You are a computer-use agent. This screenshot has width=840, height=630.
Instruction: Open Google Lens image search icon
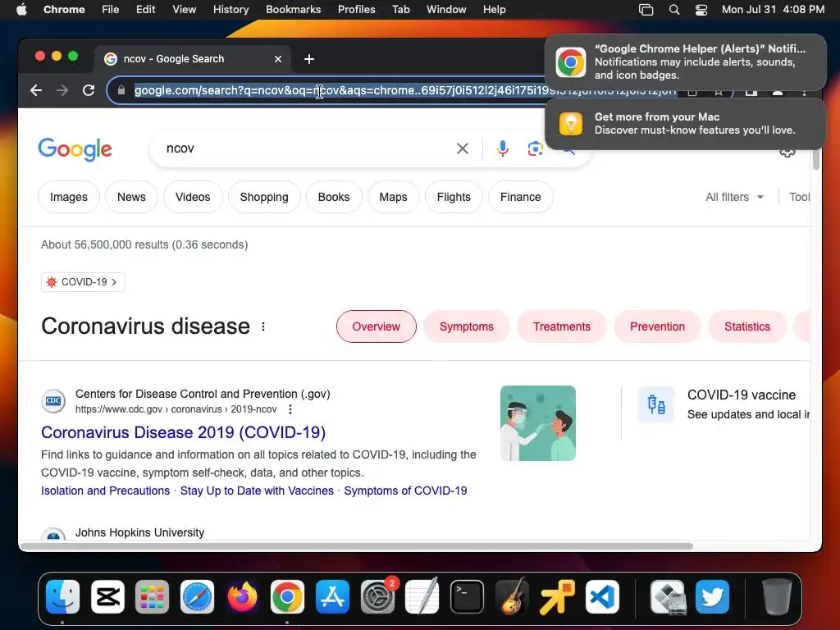coord(535,148)
